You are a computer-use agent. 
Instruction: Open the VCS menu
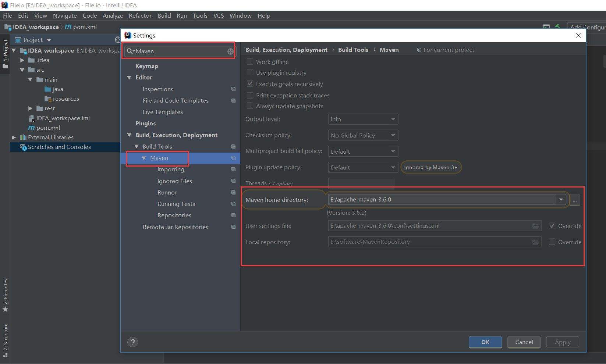[219, 15]
